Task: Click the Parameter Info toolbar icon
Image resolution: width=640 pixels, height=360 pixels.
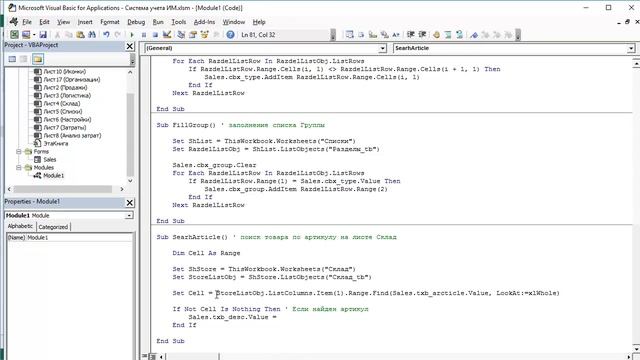Action: [384, 35]
